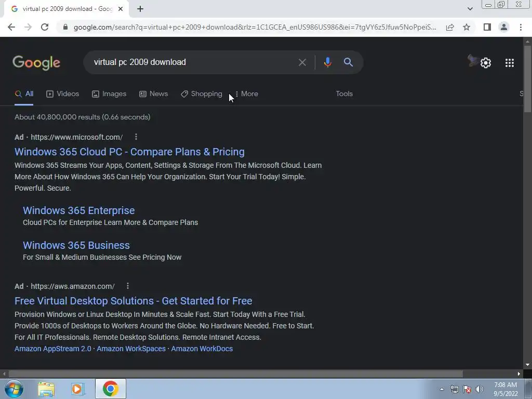532x399 pixels.
Task: View site information via the lock icon
Action: click(x=65, y=27)
